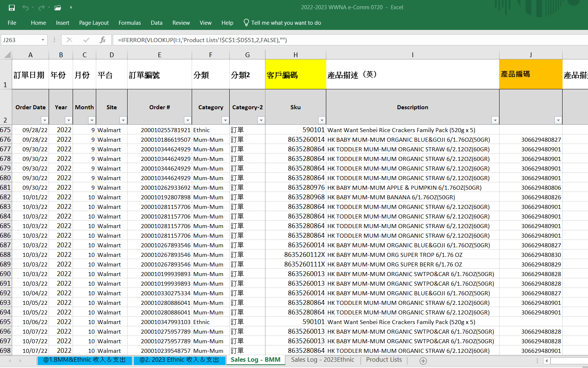The image size is (588, 368).
Task: Open the View ribbon tab
Action: click(x=206, y=23)
